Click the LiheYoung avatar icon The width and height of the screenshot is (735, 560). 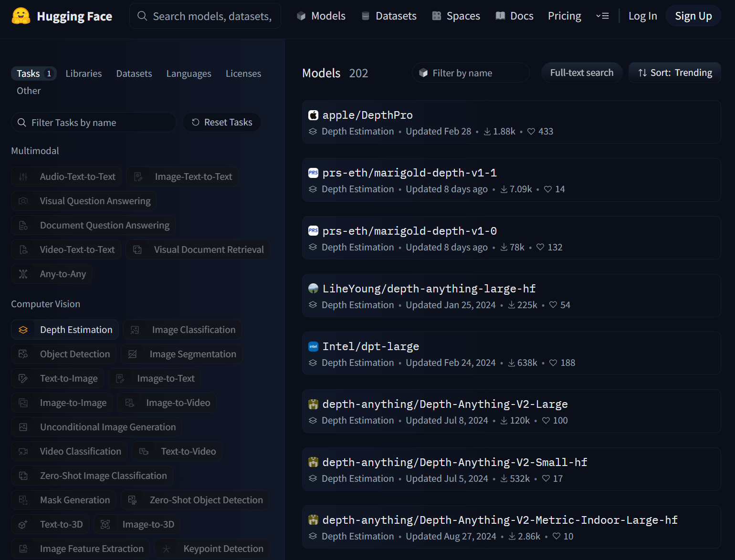[x=313, y=289]
